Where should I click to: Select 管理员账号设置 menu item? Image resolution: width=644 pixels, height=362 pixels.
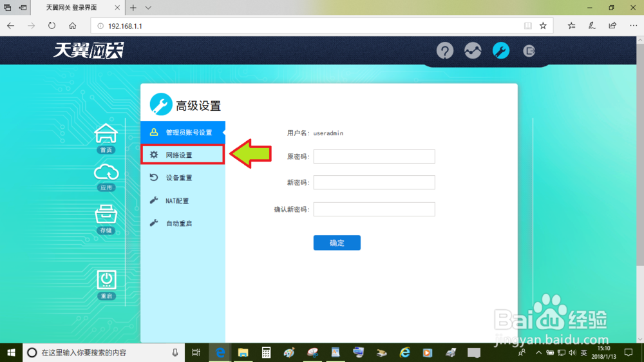point(183,132)
